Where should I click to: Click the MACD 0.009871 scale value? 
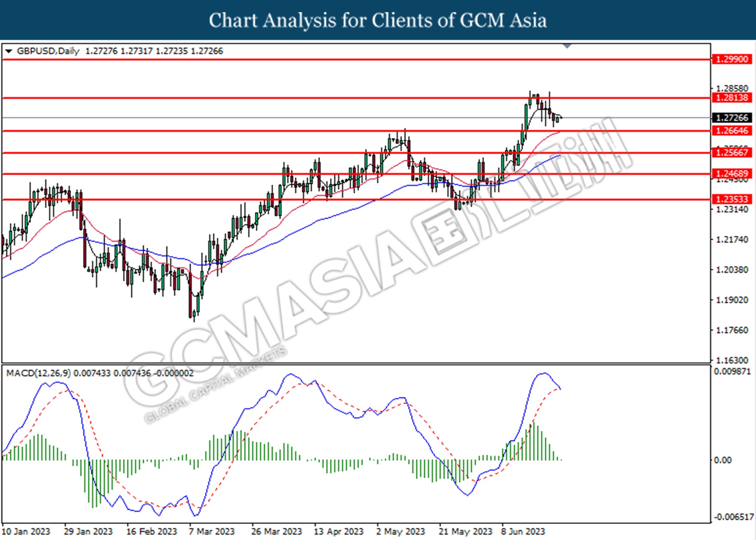(732, 372)
